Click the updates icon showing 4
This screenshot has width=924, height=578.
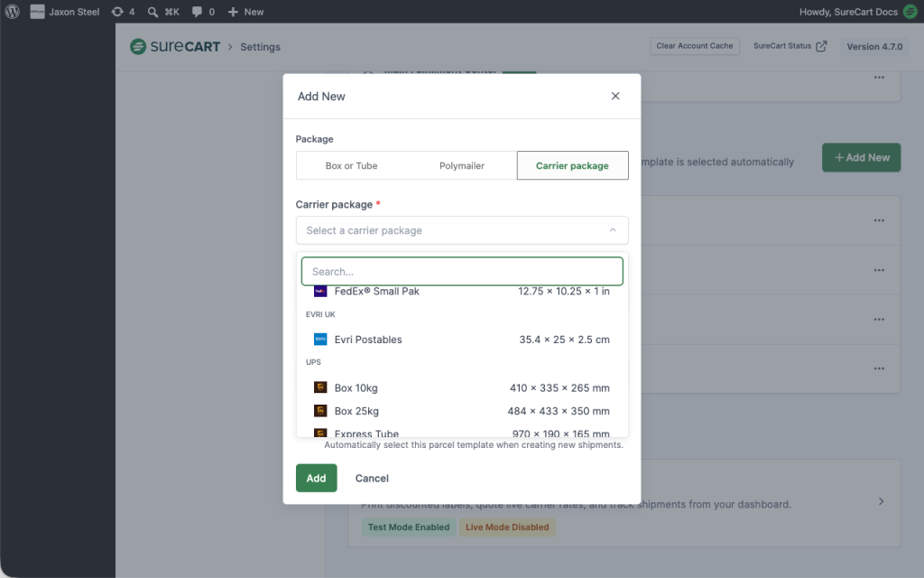tap(123, 12)
